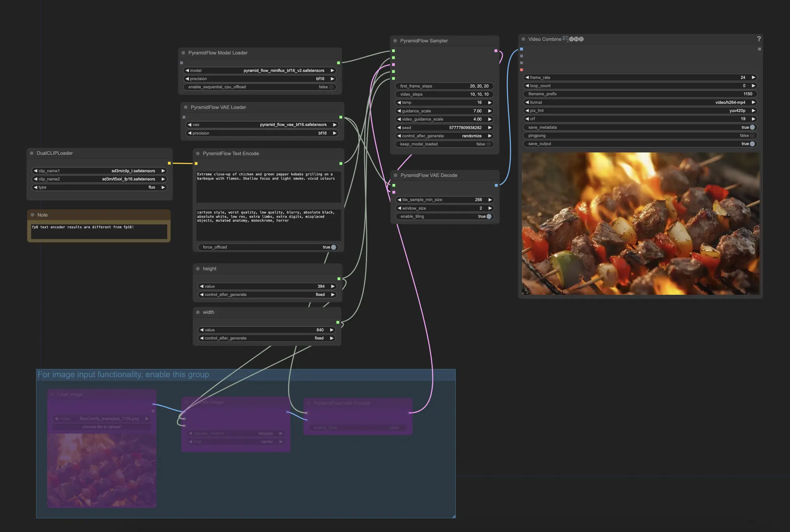Adjust the tile_sample_min_size value field
The height and width of the screenshot is (532, 790).
click(445, 200)
